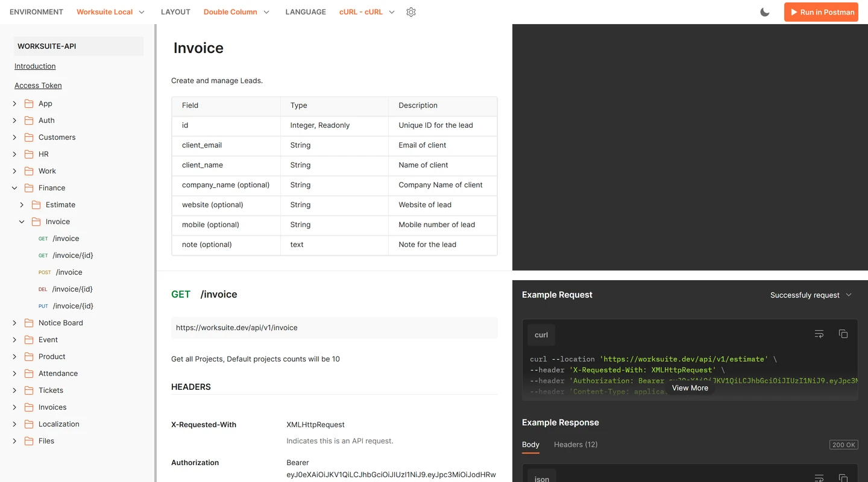Switch to the Body response tab
The width and height of the screenshot is (868, 482).
530,445
